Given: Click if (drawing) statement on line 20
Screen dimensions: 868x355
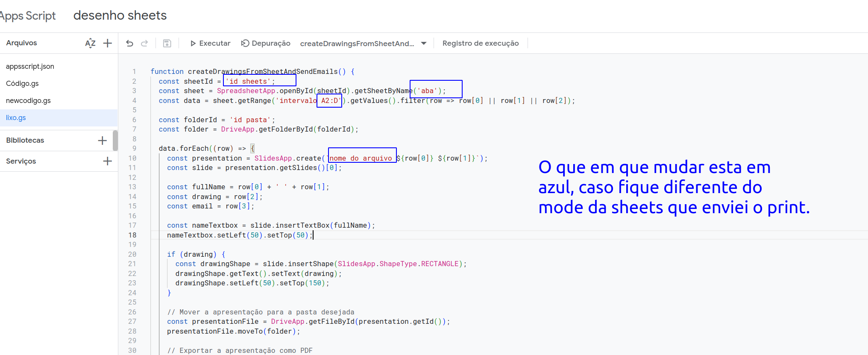Looking at the screenshot, I should coord(196,254).
